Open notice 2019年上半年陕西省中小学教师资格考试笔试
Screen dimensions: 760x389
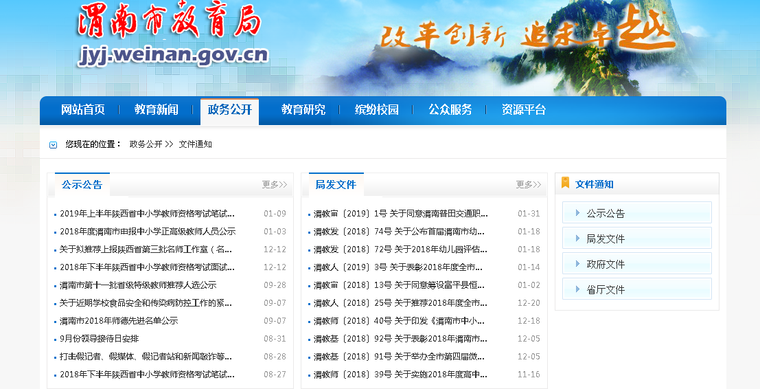click(x=147, y=214)
